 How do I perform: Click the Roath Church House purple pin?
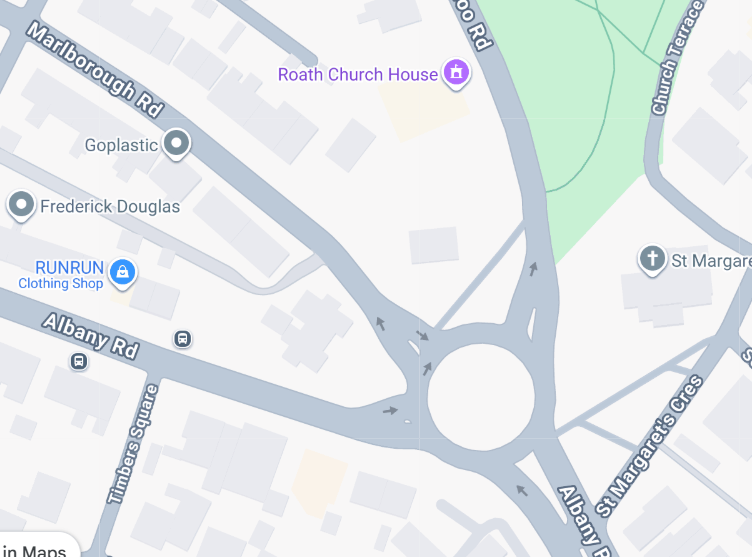click(x=456, y=73)
